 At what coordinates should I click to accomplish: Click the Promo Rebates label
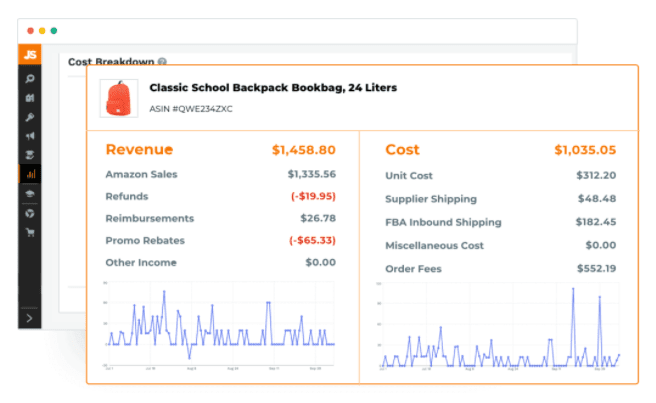(x=145, y=241)
